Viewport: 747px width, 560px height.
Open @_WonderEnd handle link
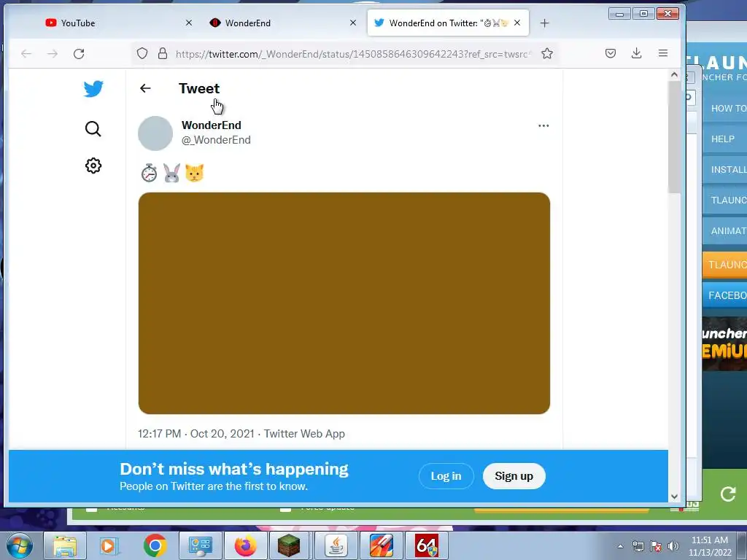[216, 140]
